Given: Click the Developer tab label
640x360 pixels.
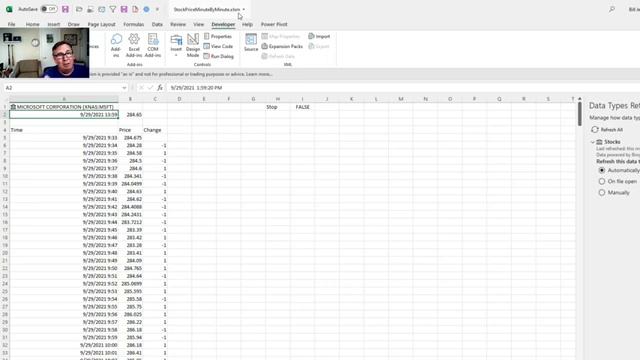Looking at the screenshot, I should click(x=223, y=24).
